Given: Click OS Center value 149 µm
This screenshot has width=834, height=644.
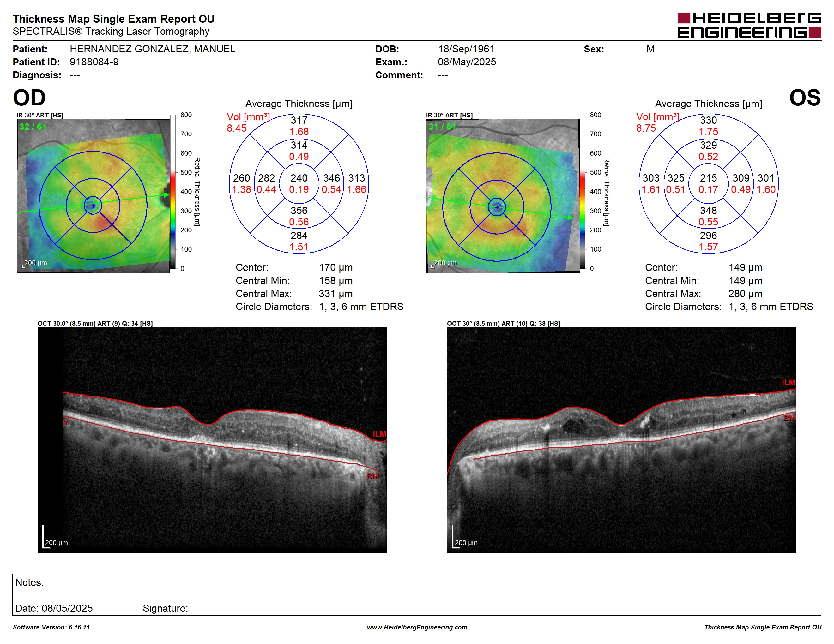Looking at the screenshot, I should pos(746,268).
